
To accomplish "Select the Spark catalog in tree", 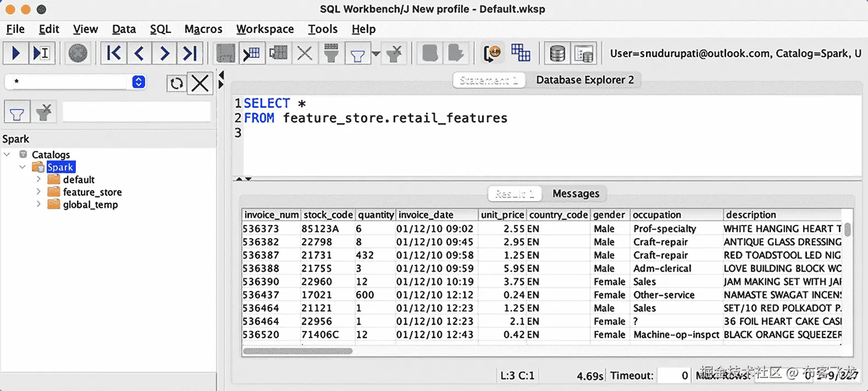I will 60,167.
